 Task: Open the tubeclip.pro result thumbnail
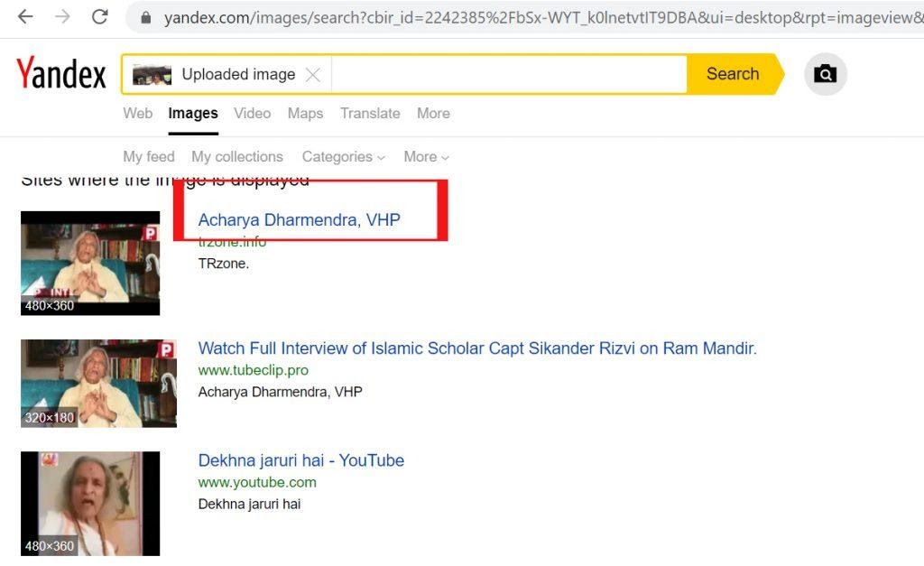[98, 384]
